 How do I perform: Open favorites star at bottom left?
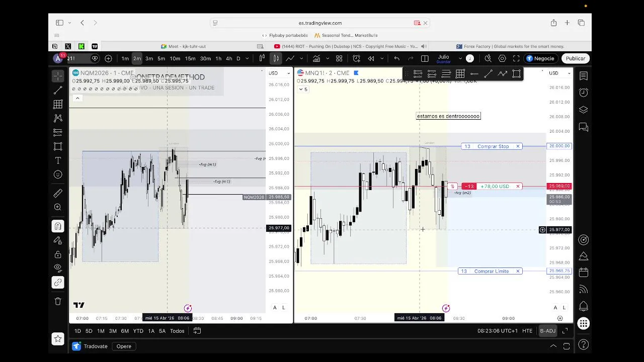pos(58,339)
